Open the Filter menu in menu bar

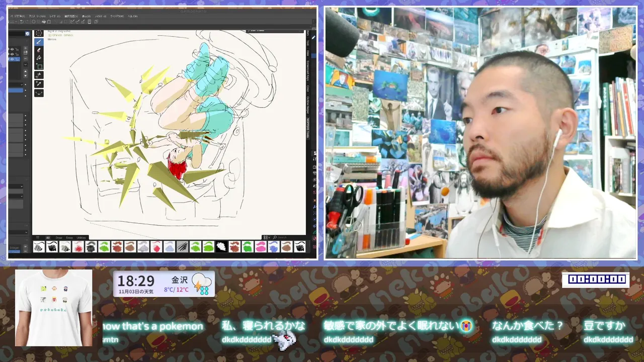pyautogui.click(x=101, y=16)
